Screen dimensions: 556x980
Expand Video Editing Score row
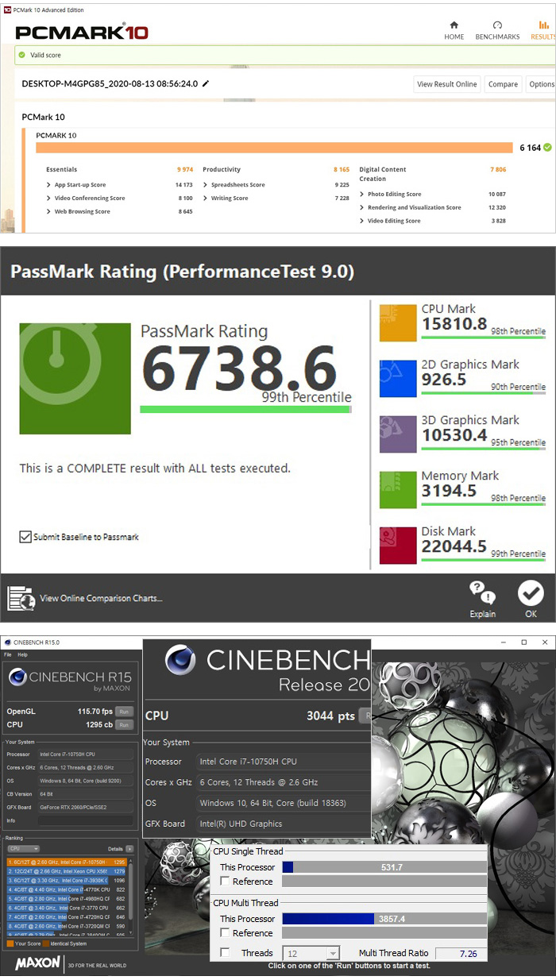(x=361, y=221)
